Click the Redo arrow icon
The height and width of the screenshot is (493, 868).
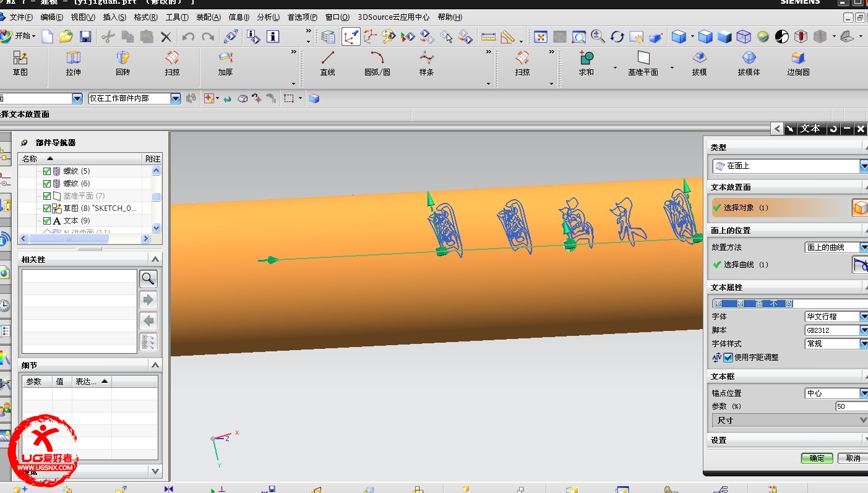[208, 36]
